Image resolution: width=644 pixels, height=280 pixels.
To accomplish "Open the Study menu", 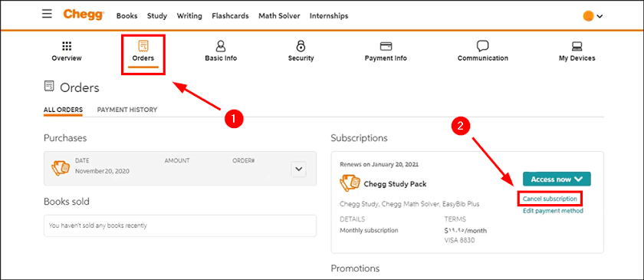I will (157, 16).
